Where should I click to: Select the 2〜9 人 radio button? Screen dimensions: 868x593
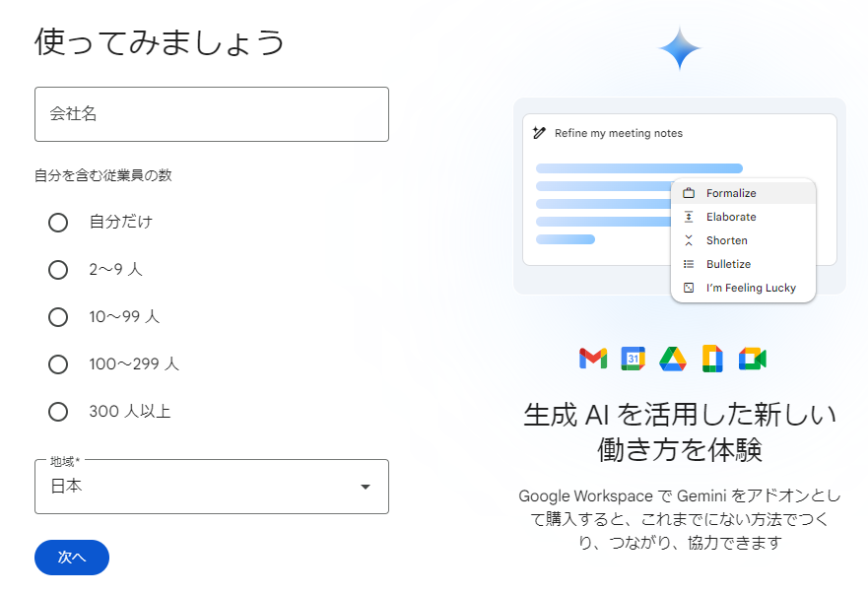click(58, 270)
